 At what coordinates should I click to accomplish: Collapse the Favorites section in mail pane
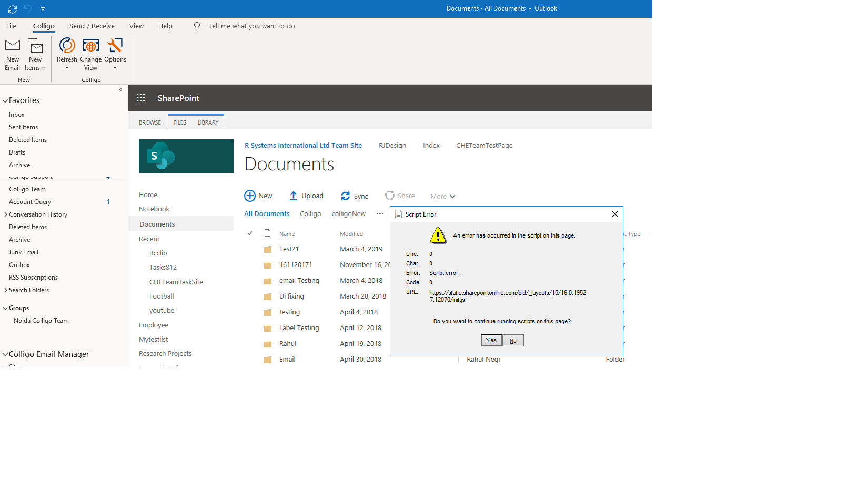pos(5,100)
